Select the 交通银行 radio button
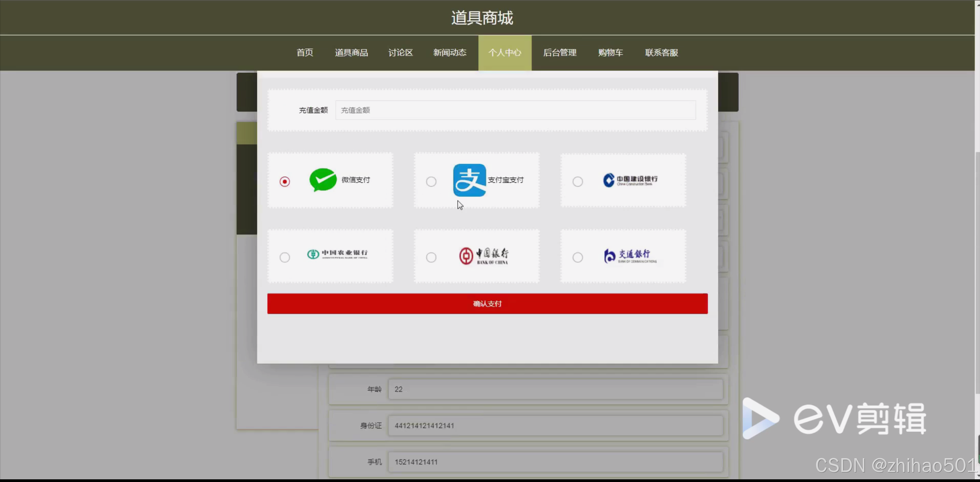Viewport: 980px width, 482px height. coord(578,257)
